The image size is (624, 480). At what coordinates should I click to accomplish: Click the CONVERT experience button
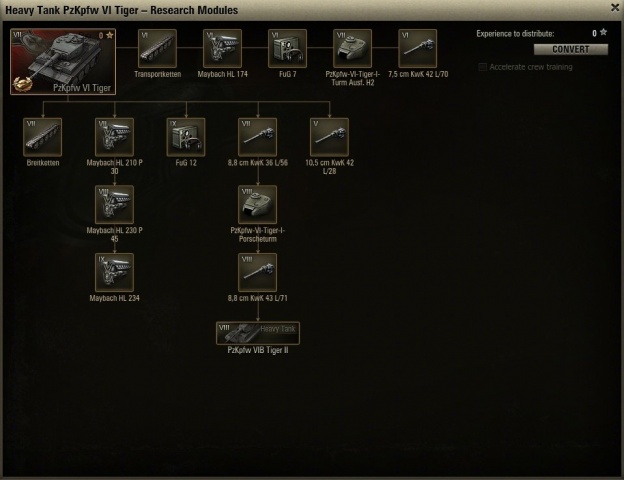point(571,49)
